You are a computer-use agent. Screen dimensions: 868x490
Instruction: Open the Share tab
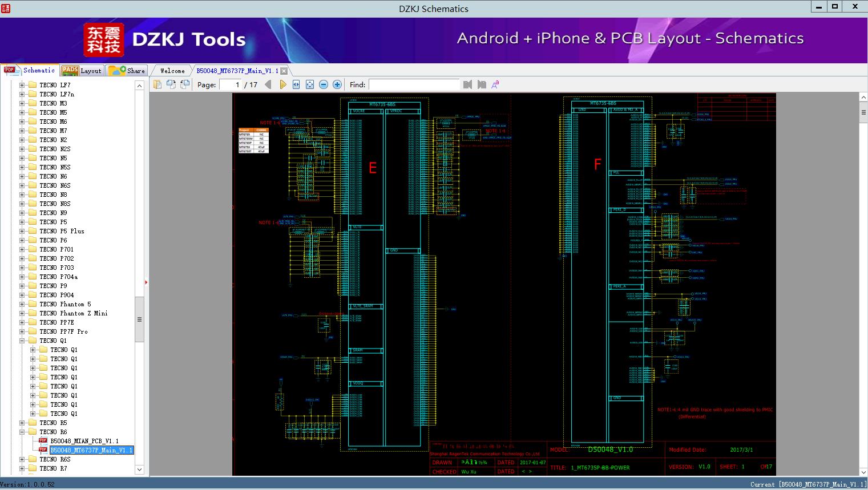tap(127, 71)
